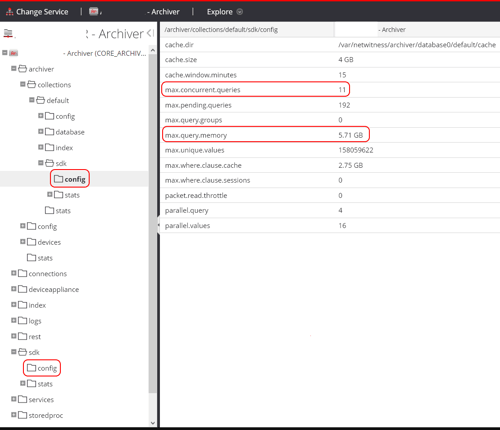Expand the connections node

coord(14,273)
